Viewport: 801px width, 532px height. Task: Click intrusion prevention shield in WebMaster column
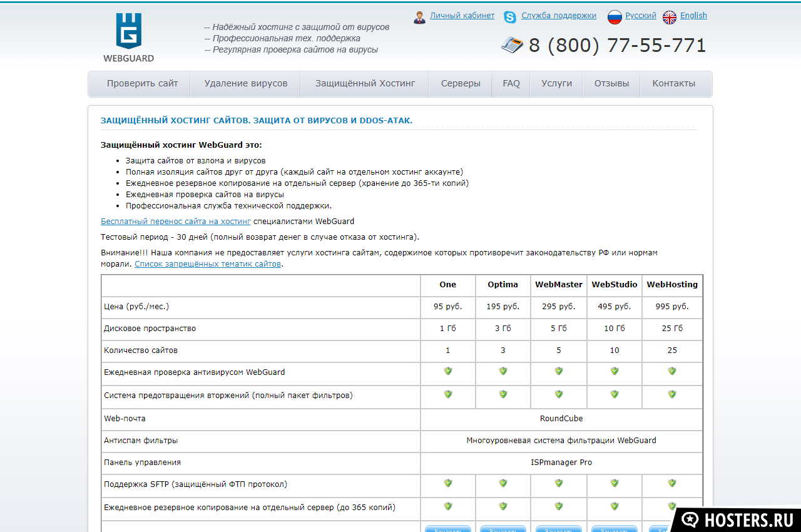pyautogui.click(x=559, y=394)
